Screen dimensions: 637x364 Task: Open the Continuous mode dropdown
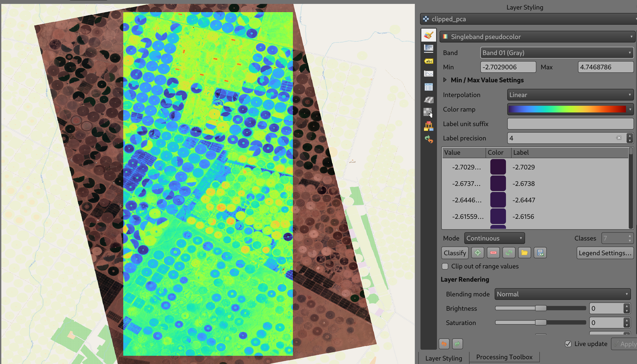click(494, 238)
